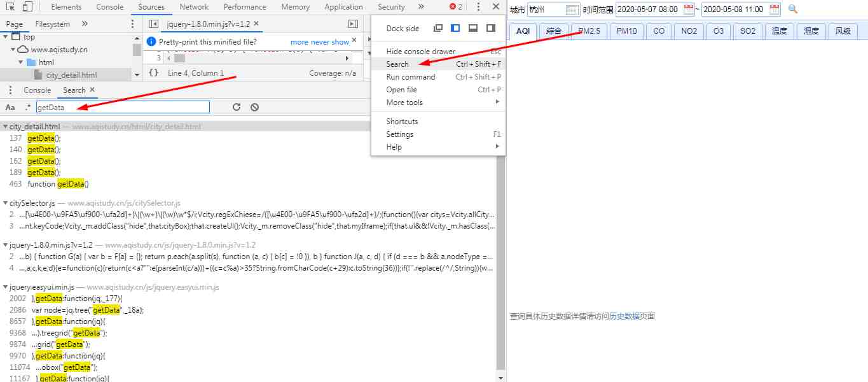Clear the search results
868x382 pixels.
[254, 107]
